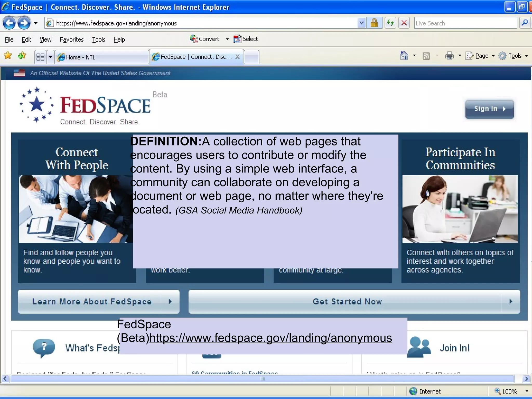Screen dimensions: 532x399
Task: Focus the Live Search box
Action: 465,23
